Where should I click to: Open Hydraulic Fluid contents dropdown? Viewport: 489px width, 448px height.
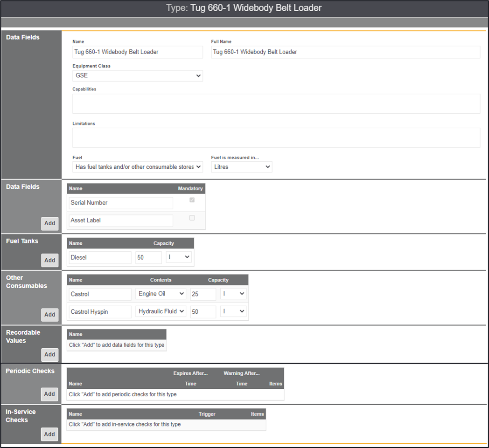tap(161, 311)
